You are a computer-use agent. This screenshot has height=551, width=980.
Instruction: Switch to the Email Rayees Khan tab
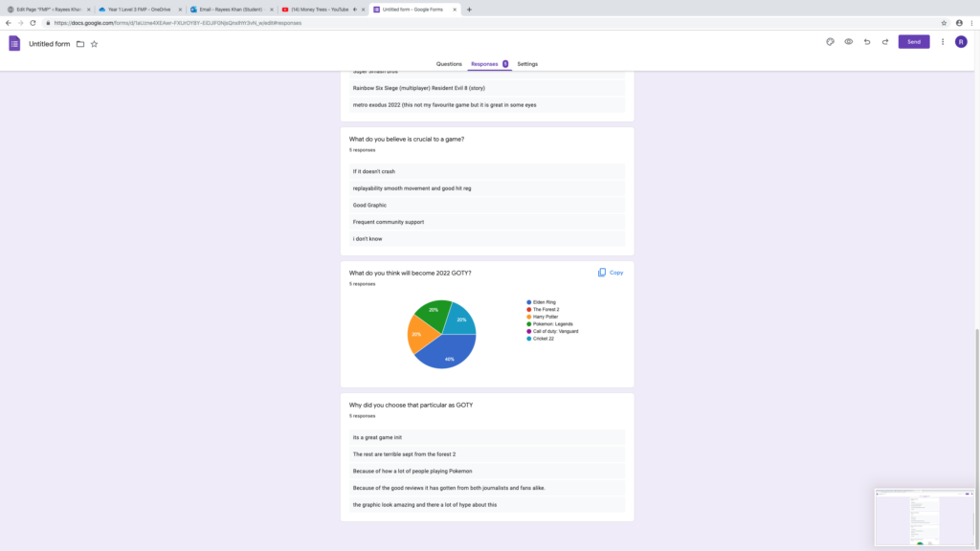tap(232, 10)
